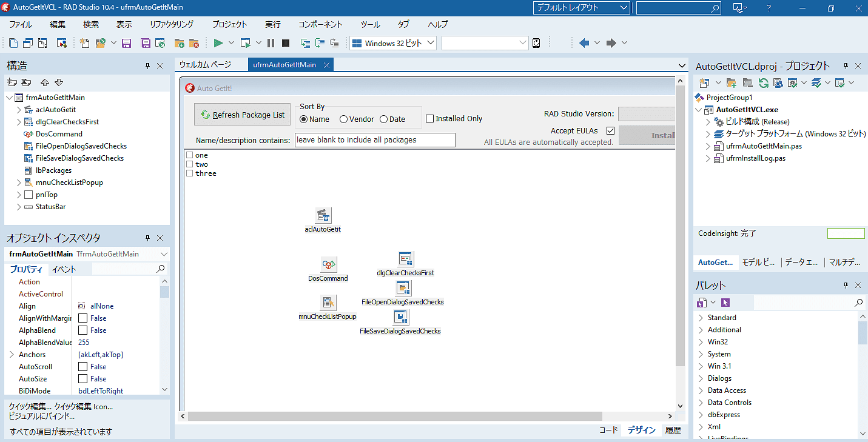Viewport: 868px width, 442px height.
Task: Open the デフォルト レイアウト layout dropdown
Action: click(582, 8)
